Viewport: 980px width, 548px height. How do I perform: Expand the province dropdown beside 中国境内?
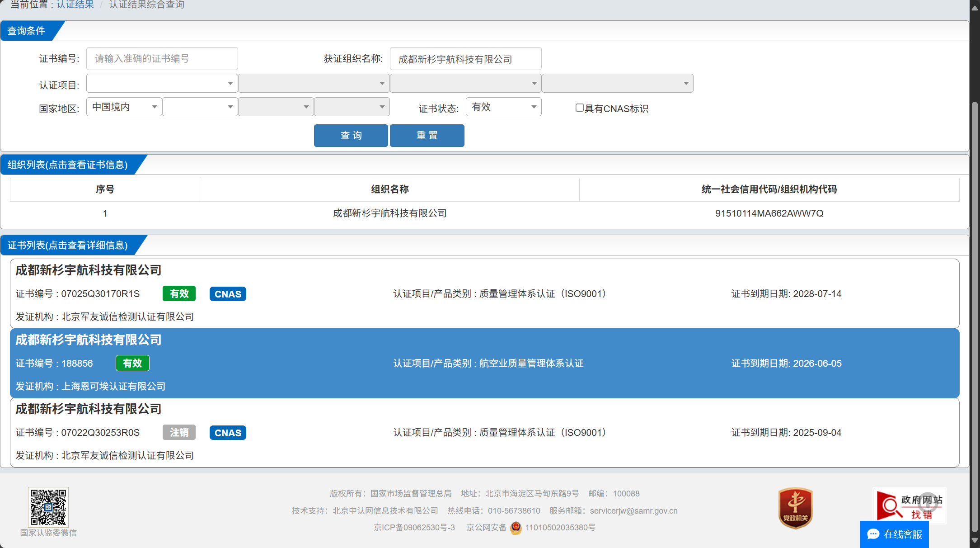[200, 107]
